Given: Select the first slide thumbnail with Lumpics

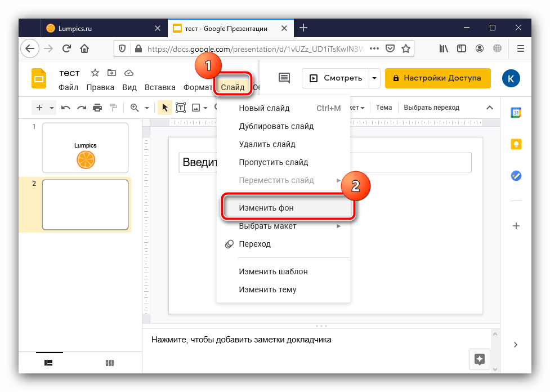Looking at the screenshot, I should [86, 148].
